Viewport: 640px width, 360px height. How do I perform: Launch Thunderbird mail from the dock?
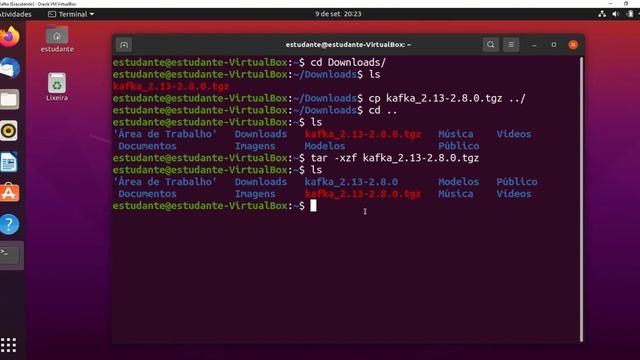[9, 68]
